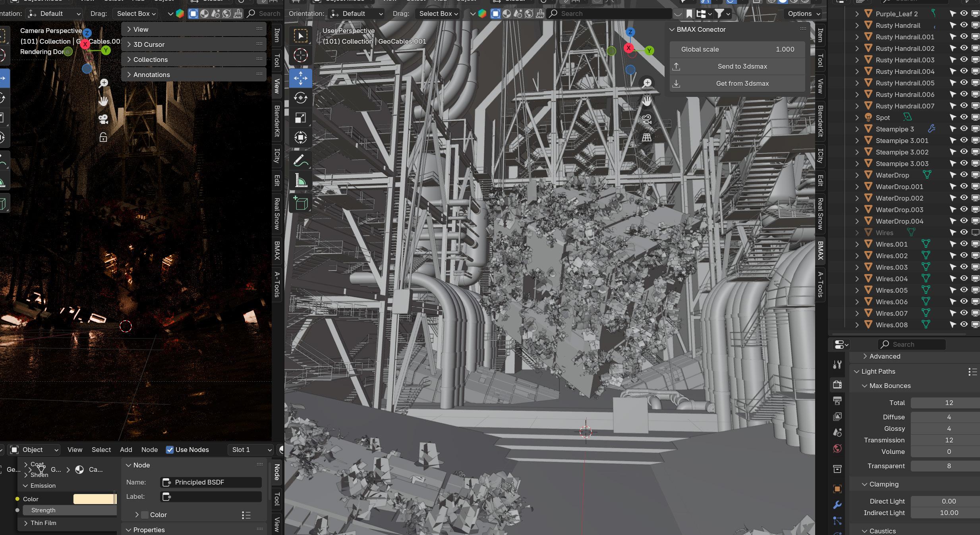Open the Add menu in node editor
The width and height of the screenshot is (980, 535).
pyautogui.click(x=126, y=450)
